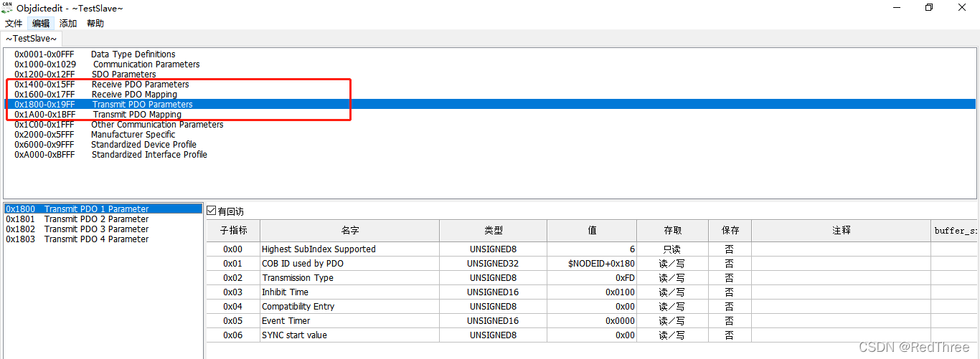Image resolution: width=980 pixels, height=359 pixels.
Task: Select Transmit PDO Parameters range
Action: coord(489,105)
